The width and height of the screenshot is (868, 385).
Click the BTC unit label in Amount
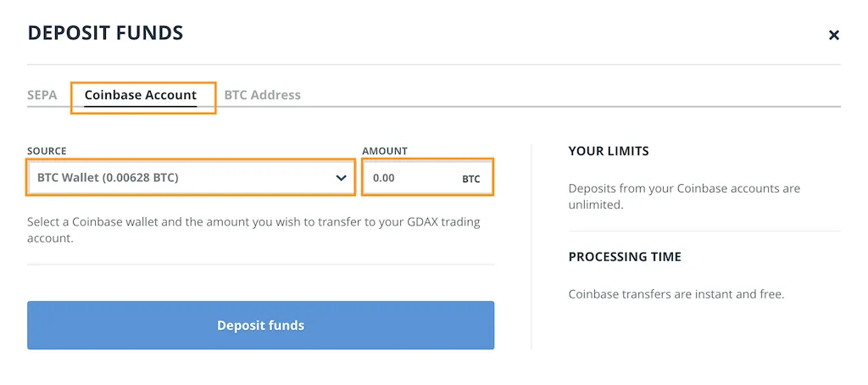coord(471,179)
